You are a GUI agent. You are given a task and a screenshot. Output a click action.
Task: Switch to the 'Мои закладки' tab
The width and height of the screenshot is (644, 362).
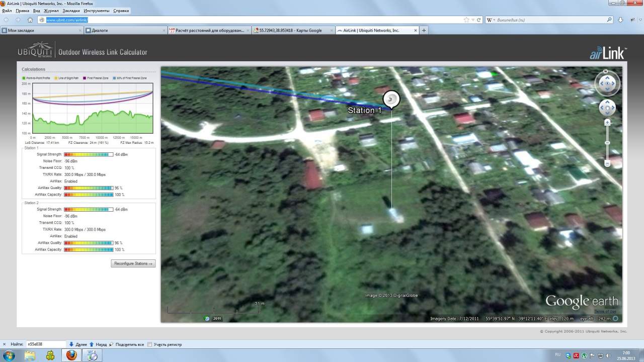(x=42, y=30)
